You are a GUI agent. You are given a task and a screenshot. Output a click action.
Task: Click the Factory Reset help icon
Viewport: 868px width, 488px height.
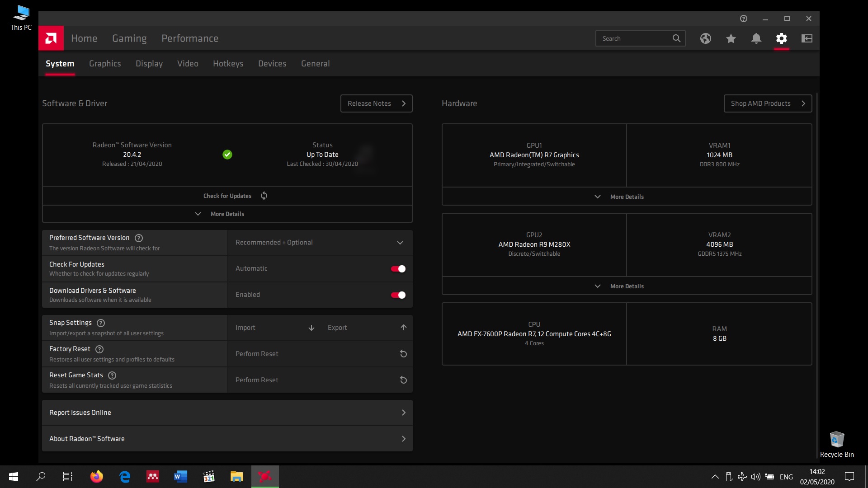click(x=99, y=349)
